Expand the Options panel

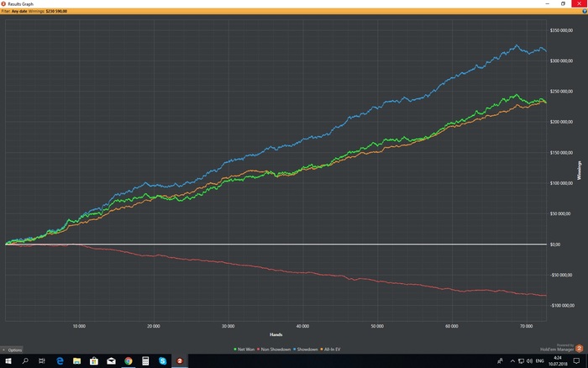point(12,350)
